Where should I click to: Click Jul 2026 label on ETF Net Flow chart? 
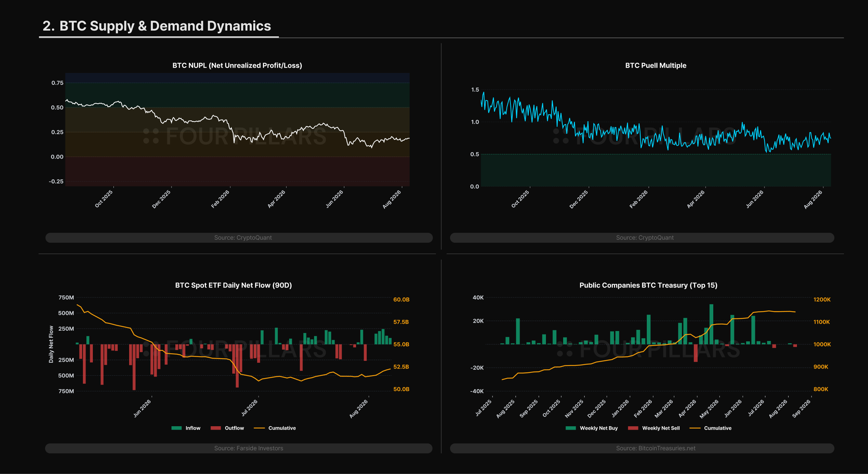pyautogui.click(x=250, y=408)
